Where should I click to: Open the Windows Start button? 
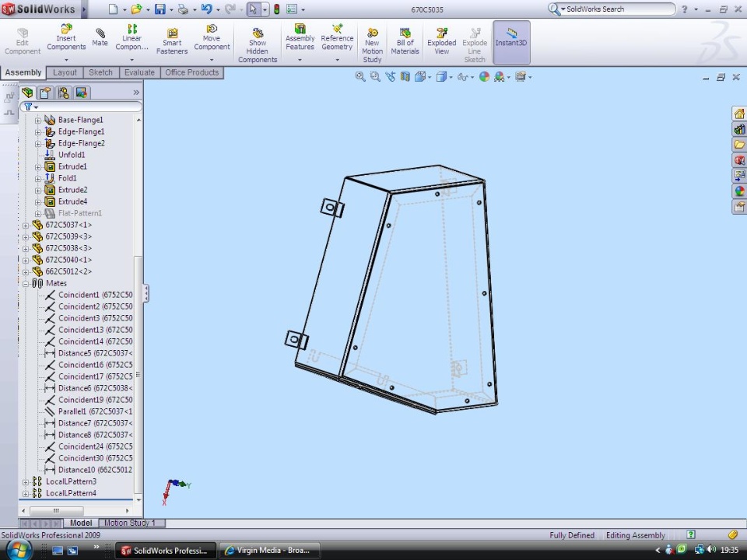click(19, 550)
